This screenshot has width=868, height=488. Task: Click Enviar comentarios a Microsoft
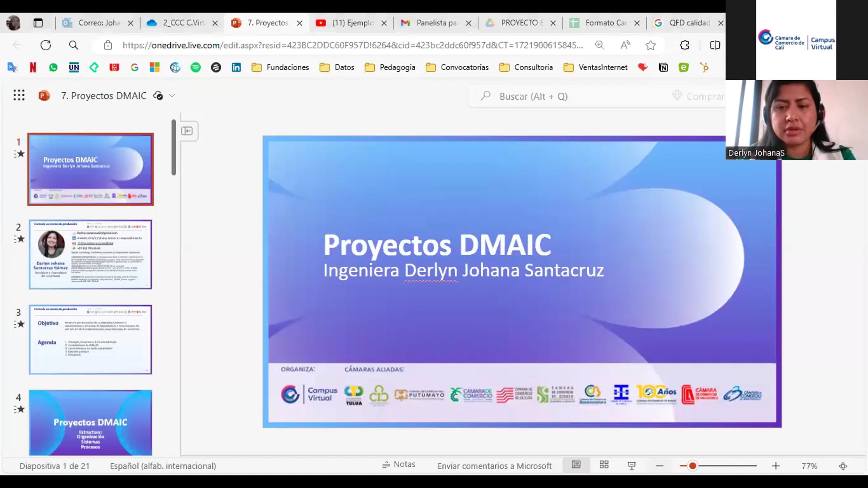pos(494,466)
